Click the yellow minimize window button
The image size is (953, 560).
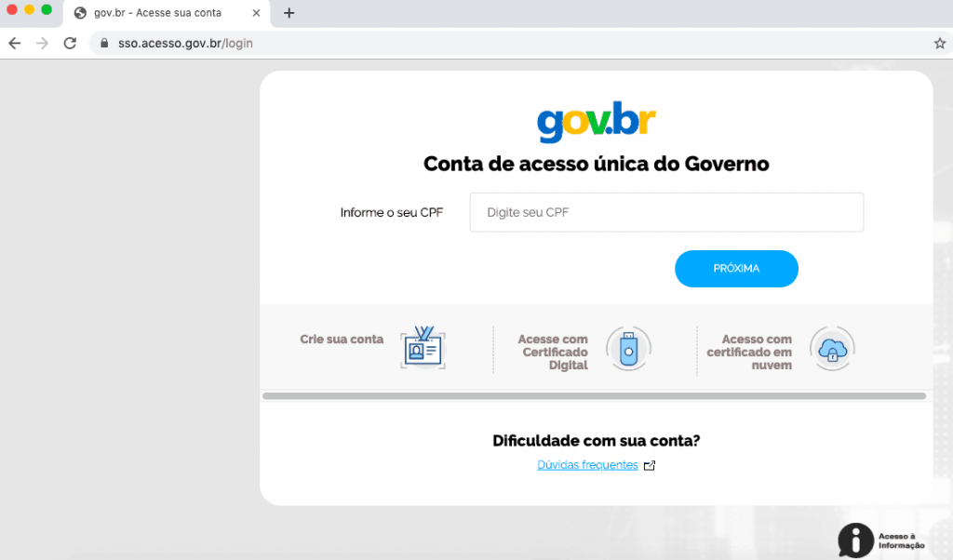tap(29, 9)
